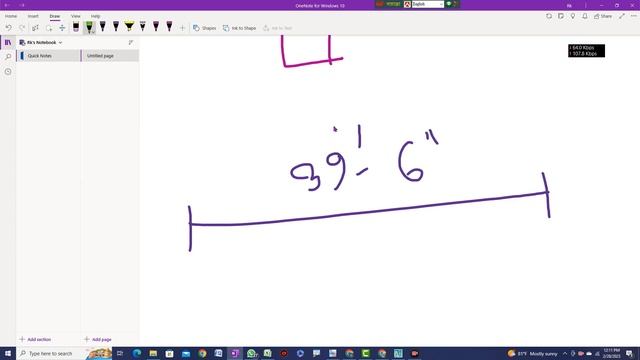Open the feed sticky note icon
This screenshot has width=640, height=360.
pyautogui.click(x=561, y=16)
